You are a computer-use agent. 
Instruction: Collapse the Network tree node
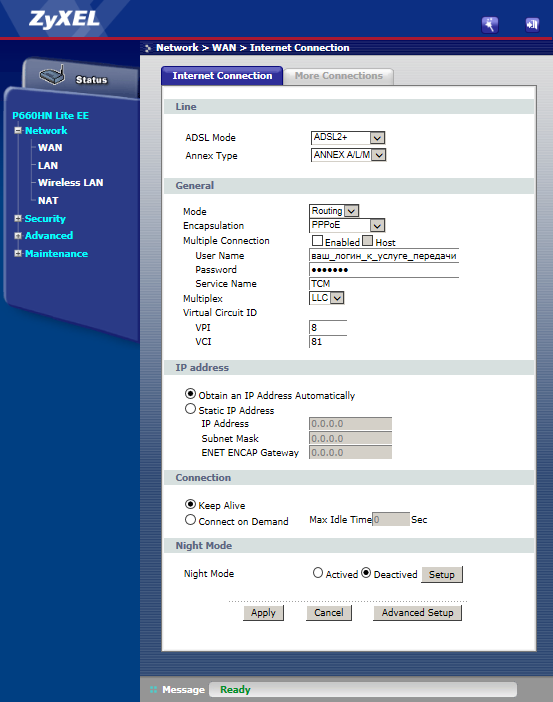[18, 130]
